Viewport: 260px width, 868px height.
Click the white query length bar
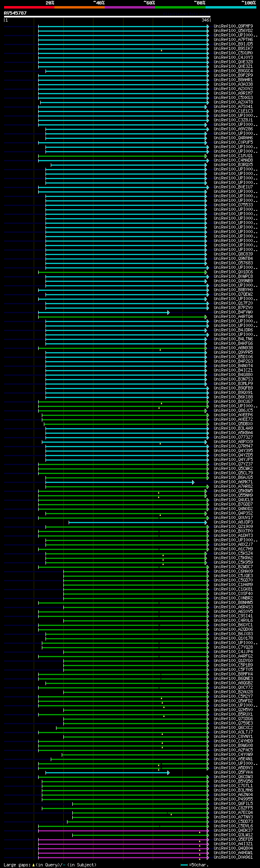click(107, 17)
